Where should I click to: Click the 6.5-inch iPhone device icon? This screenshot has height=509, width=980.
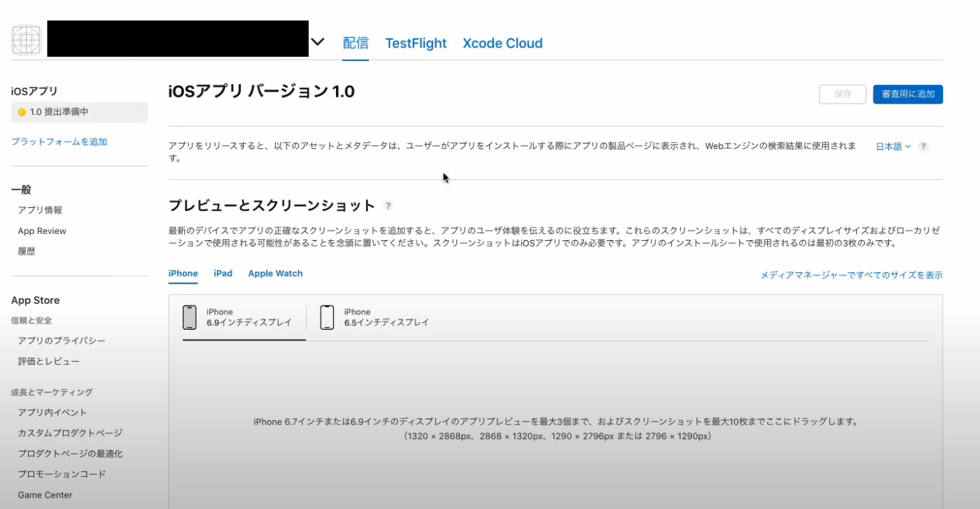[x=327, y=317]
